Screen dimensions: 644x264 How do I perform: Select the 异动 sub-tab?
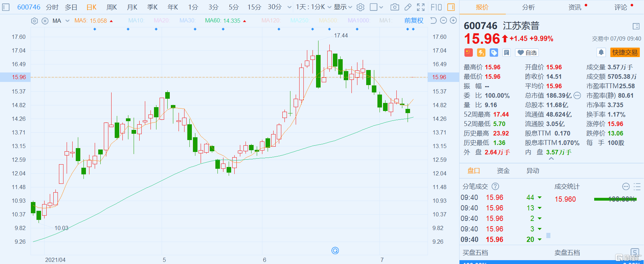[x=533, y=171]
